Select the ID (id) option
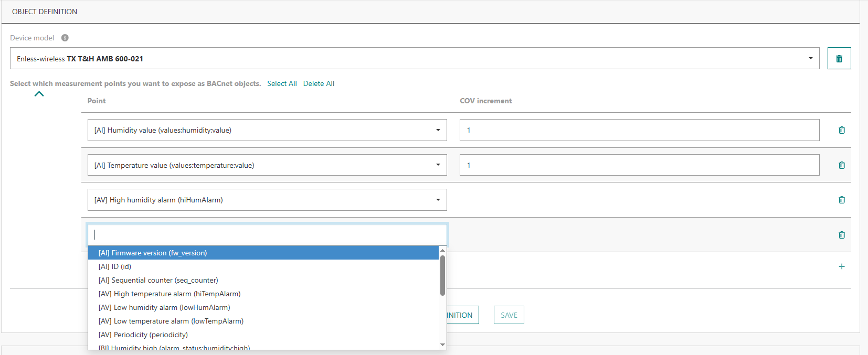The width and height of the screenshot is (868, 355). (x=115, y=266)
